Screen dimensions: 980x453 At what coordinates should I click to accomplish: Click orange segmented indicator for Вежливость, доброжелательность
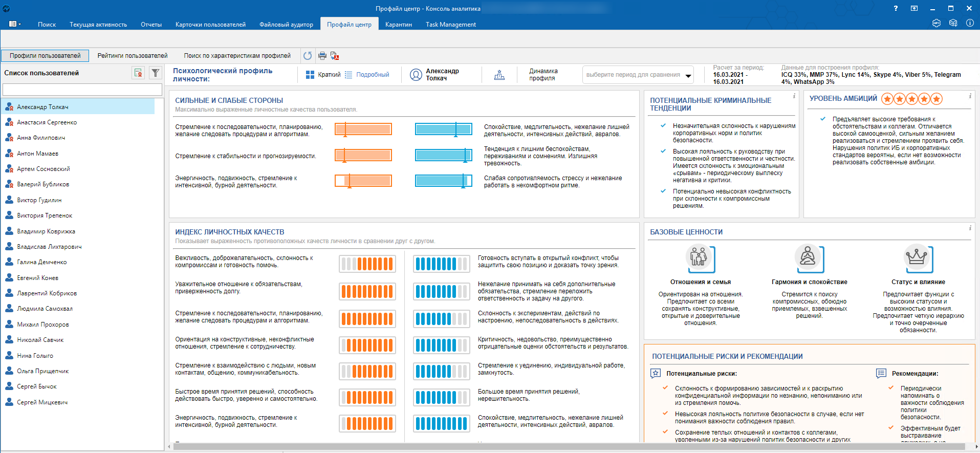point(367,264)
